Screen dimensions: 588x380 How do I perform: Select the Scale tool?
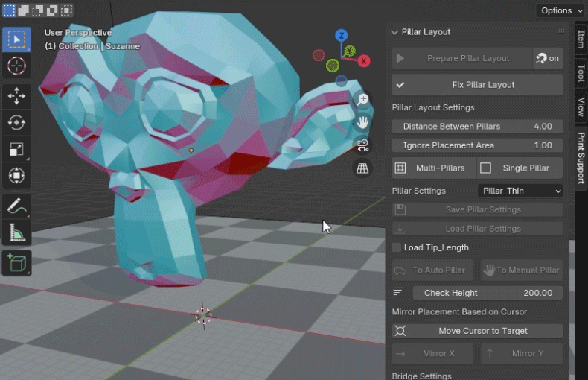pyautogui.click(x=16, y=149)
